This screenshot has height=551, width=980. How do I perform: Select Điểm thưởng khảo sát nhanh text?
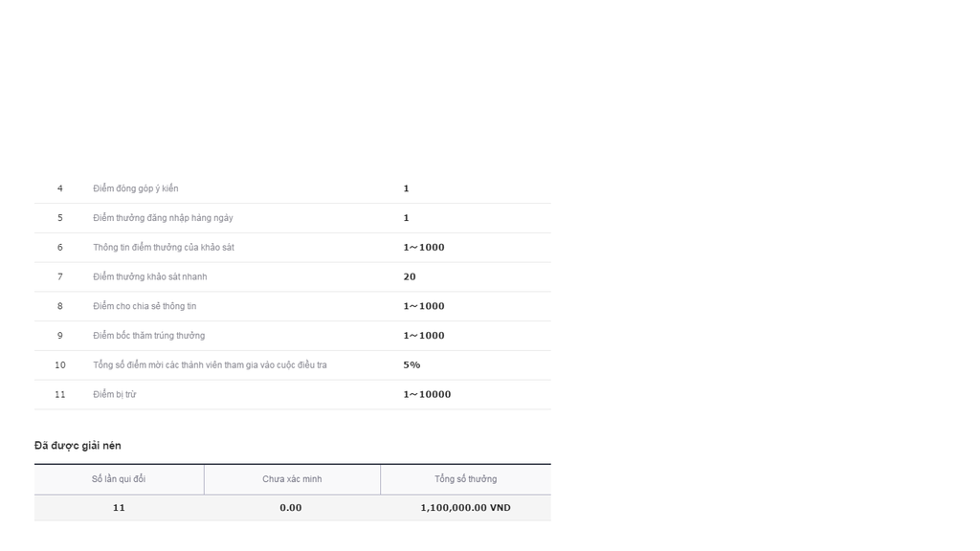coord(150,276)
